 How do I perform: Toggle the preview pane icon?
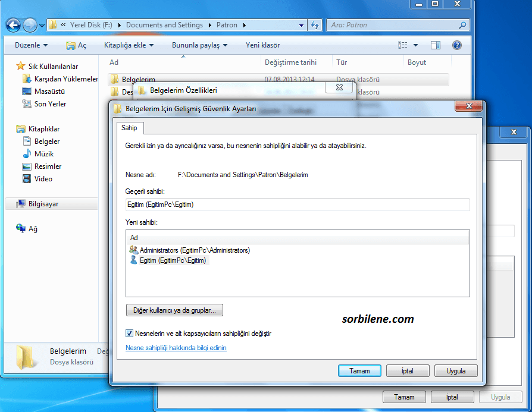pos(436,45)
